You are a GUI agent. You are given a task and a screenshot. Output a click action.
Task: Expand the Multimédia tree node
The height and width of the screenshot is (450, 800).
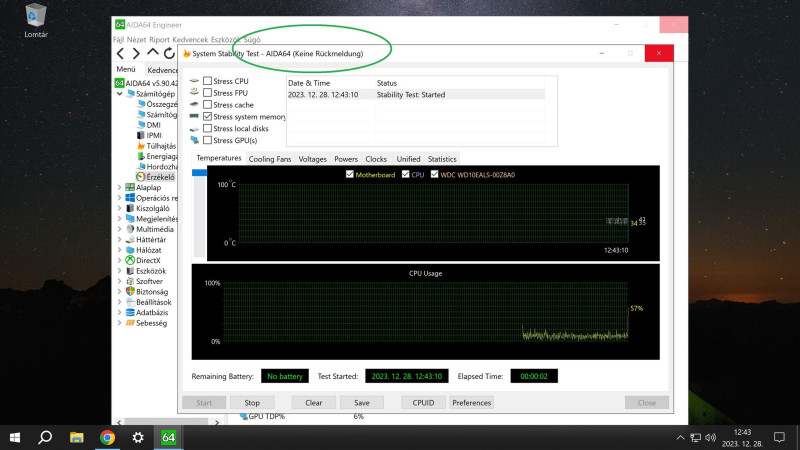tap(119, 229)
